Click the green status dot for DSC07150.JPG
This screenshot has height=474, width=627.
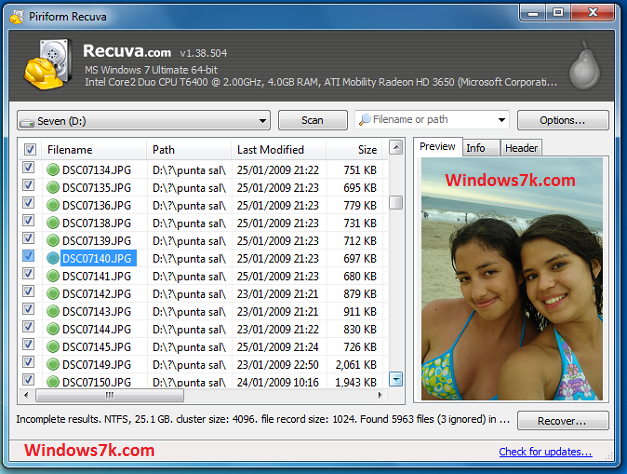(x=53, y=382)
